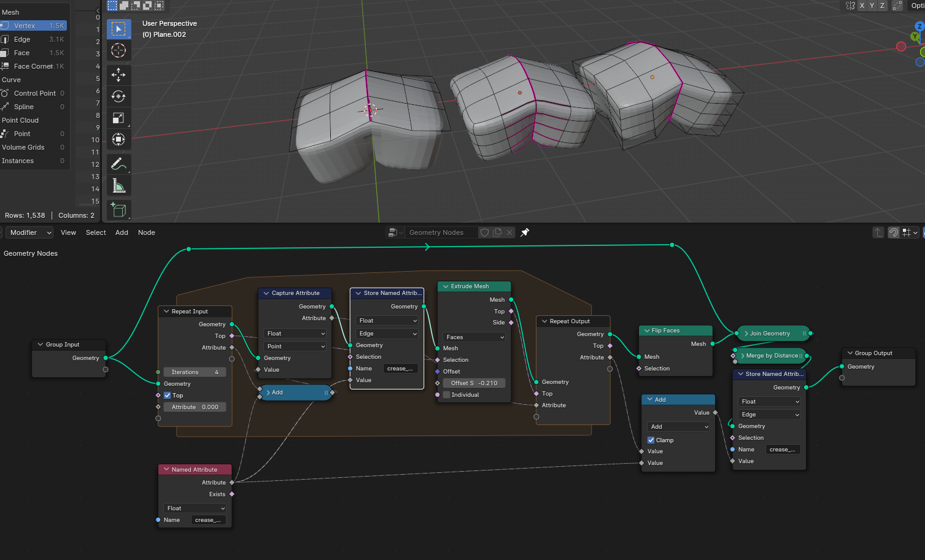Viewport: 925px width, 560px height.
Task: Unlink the Geometry Nodes node group
Action: 509,232
